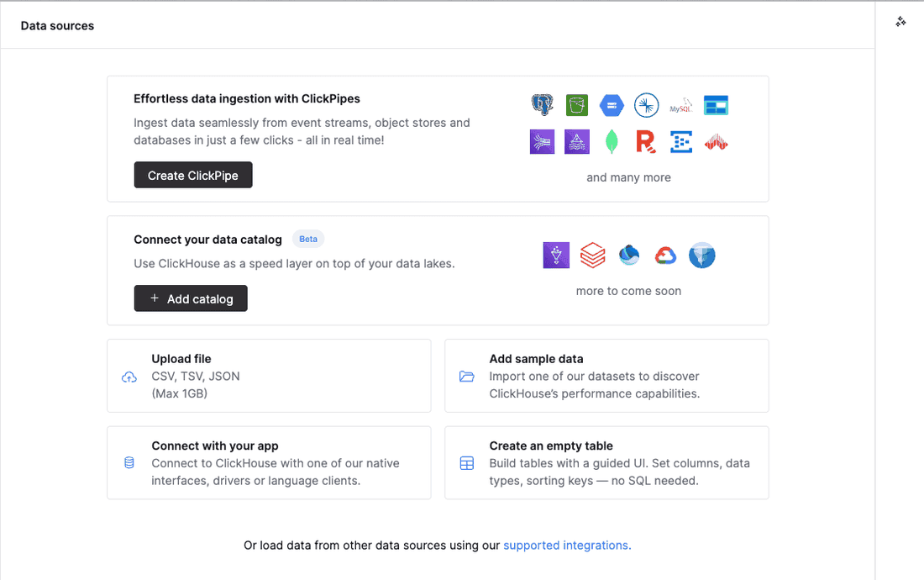Image resolution: width=924 pixels, height=580 pixels.
Task: Click the blue sphere catalog logo
Action: tap(629, 256)
